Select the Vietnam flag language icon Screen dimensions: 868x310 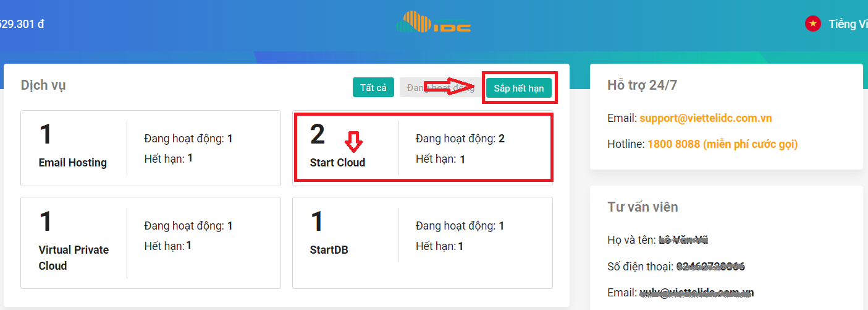pos(812,24)
